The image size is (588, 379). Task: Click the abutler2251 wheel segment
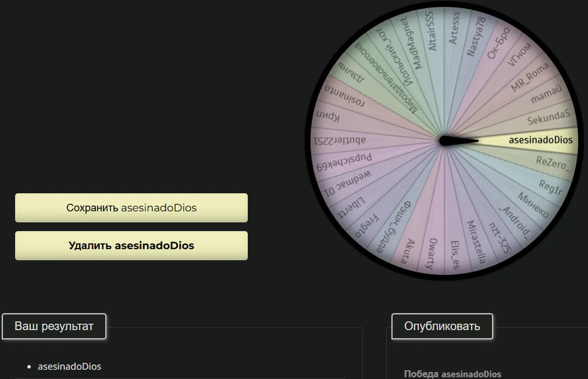339,141
